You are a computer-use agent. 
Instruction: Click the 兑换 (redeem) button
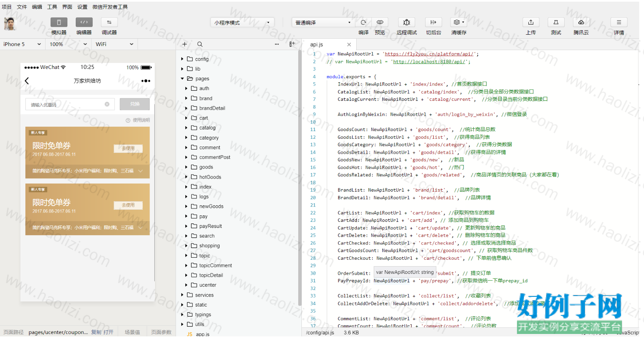point(135,104)
